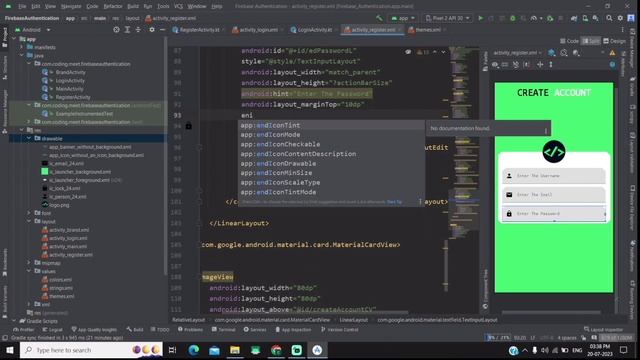
Task: Click the warning triangle in design preview
Action: (x=612, y=53)
